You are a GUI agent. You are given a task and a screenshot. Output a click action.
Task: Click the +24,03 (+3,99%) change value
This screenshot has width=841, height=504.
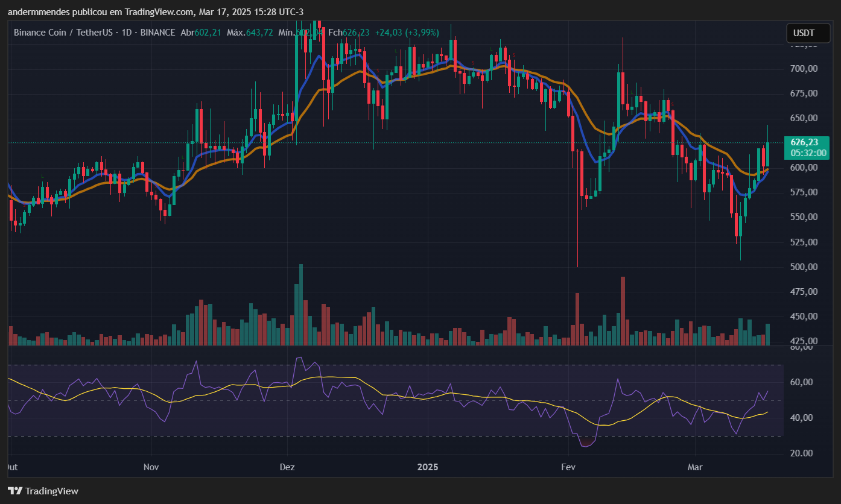click(x=407, y=32)
